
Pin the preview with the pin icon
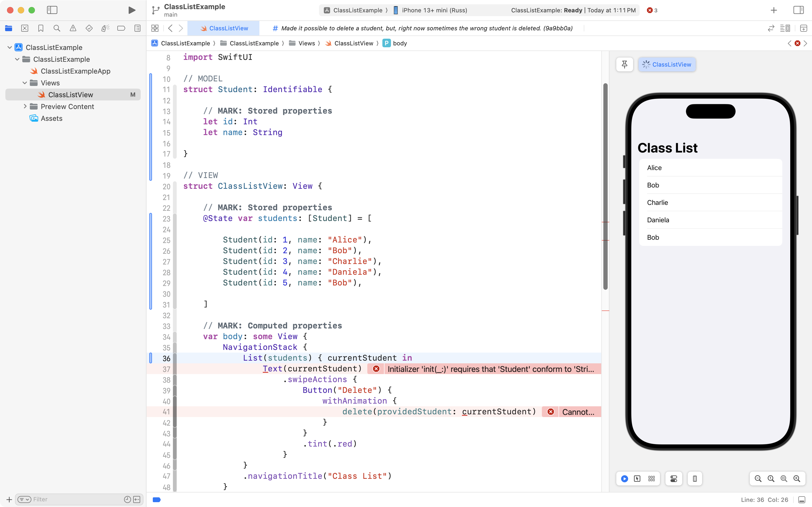click(624, 64)
